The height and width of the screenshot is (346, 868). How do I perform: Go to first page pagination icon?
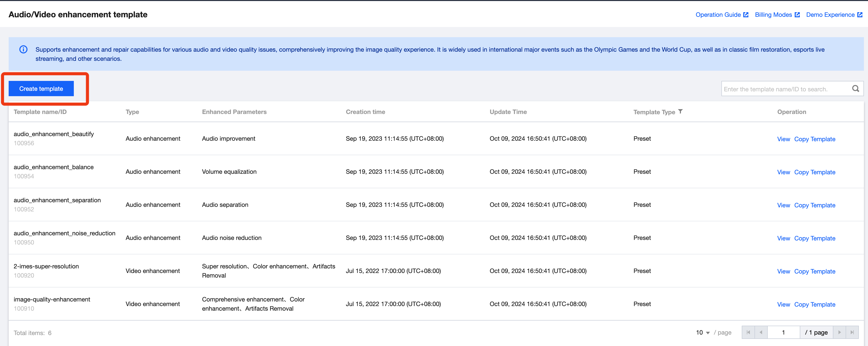coord(748,332)
